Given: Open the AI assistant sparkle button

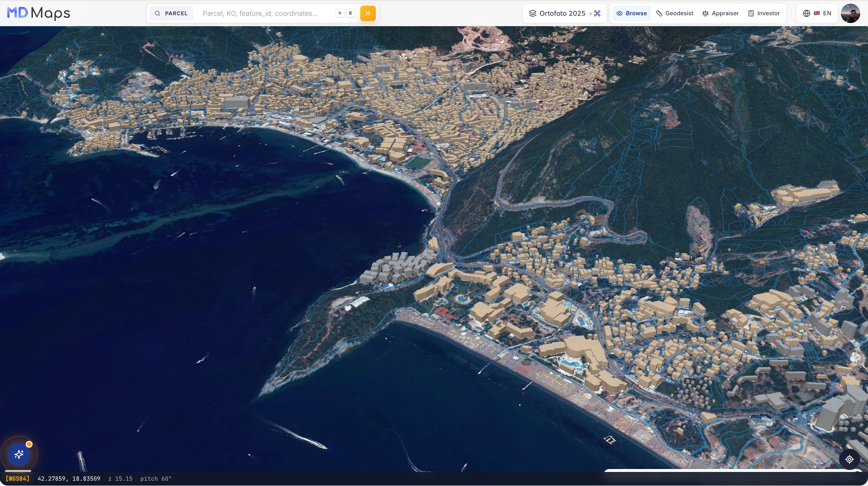Looking at the screenshot, I should point(19,454).
